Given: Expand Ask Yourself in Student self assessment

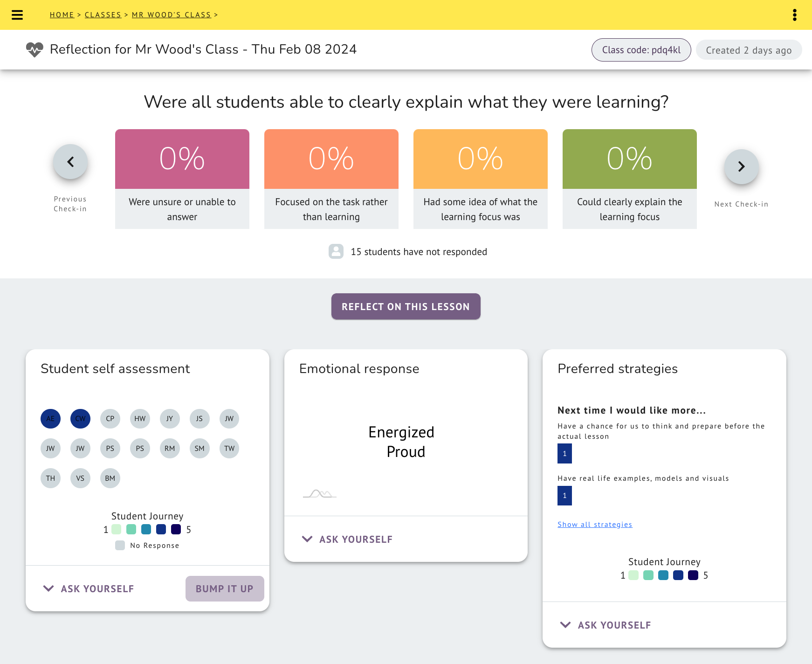Looking at the screenshot, I should point(89,589).
